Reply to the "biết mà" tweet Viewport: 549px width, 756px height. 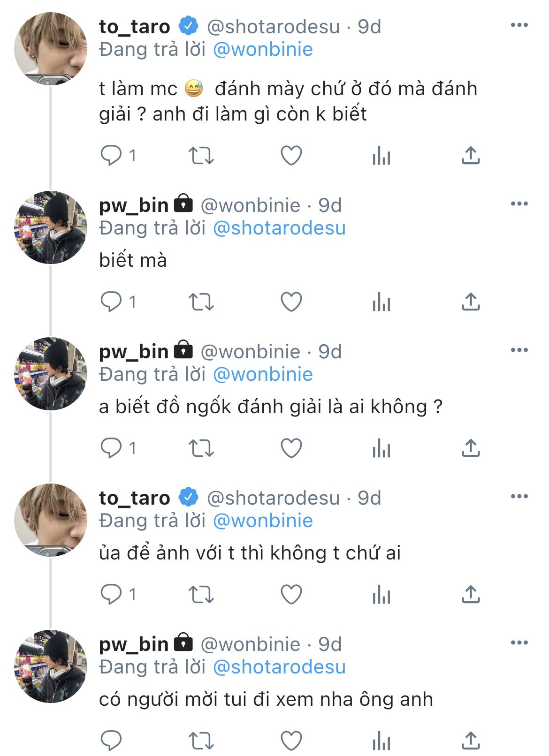pos(111,302)
